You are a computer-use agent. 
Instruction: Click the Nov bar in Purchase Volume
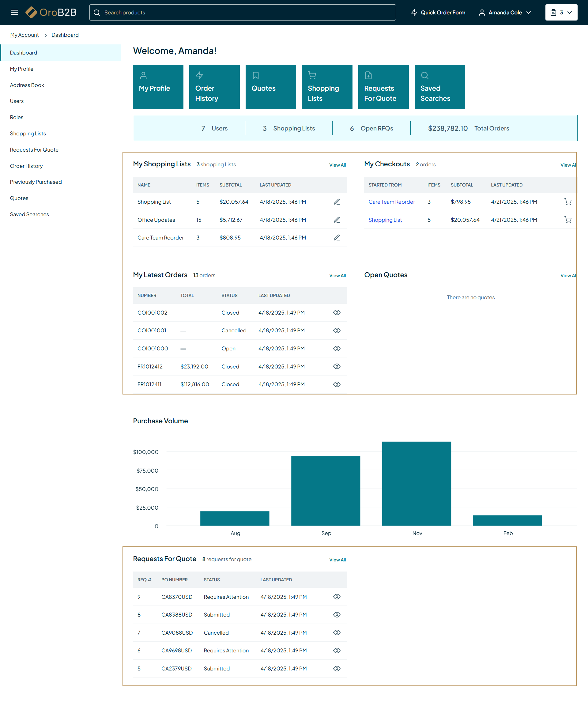(416, 483)
